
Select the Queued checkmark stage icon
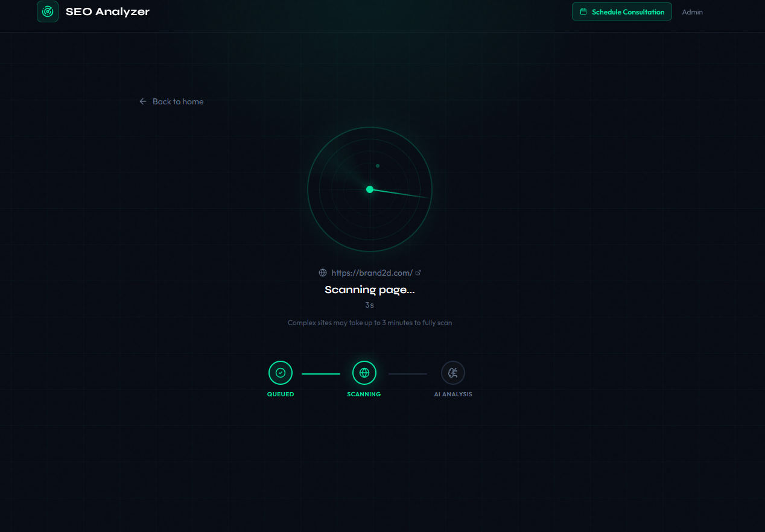pyautogui.click(x=280, y=373)
